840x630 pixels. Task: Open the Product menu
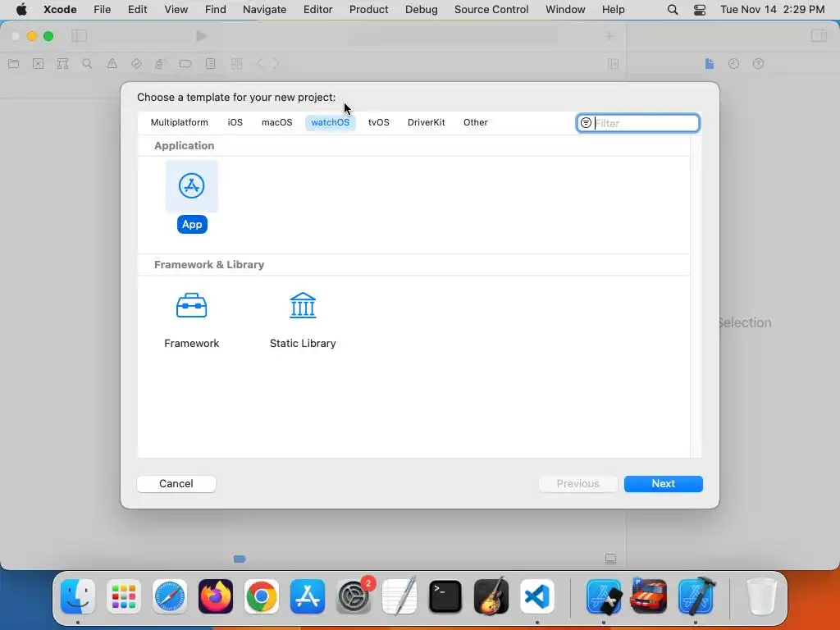pyautogui.click(x=368, y=9)
